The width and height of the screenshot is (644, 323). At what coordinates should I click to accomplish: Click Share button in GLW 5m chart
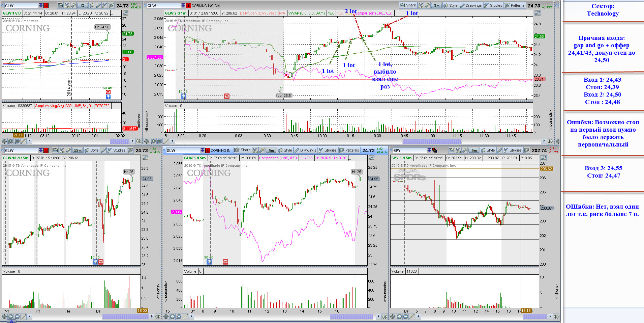click(x=243, y=150)
